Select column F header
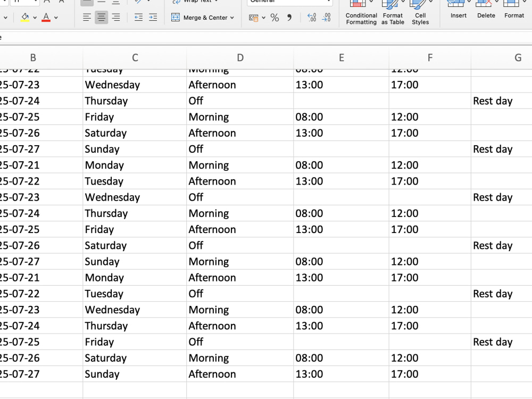Viewport: 532px width, 399px height. pyautogui.click(x=430, y=57)
